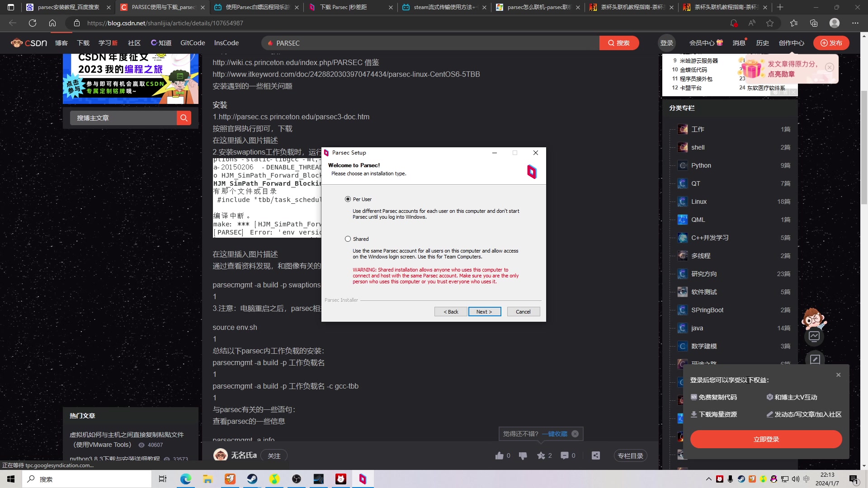
Task: Click Next in Parsec Setup
Action: [484, 312]
